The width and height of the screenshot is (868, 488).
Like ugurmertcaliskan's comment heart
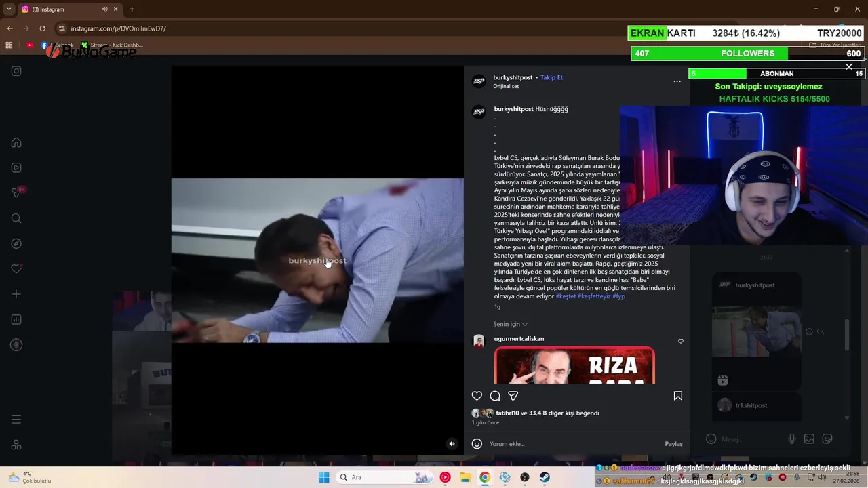tap(681, 341)
